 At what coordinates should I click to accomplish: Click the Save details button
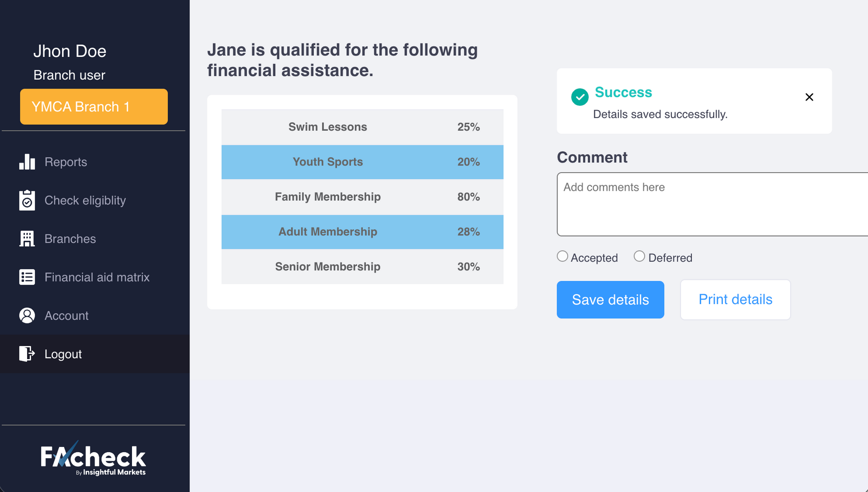[610, 300]
